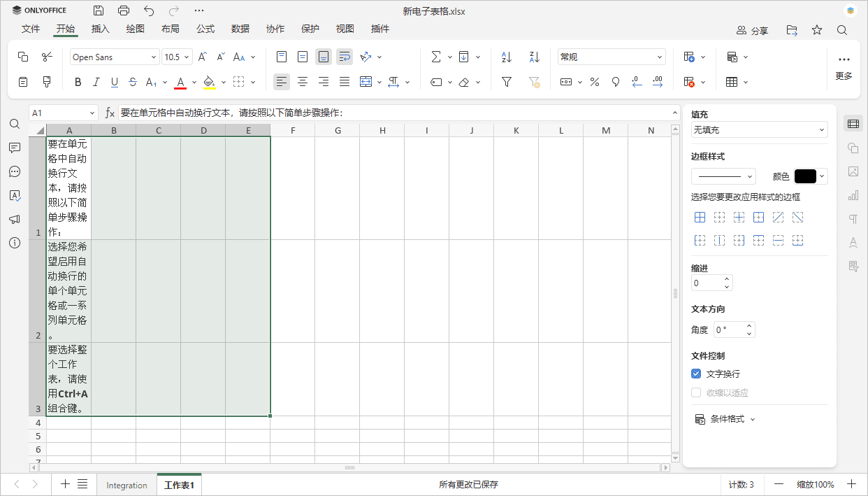This screenshot has height=496, width=868.
Task: Increase decimal places with the .00 icon
Action: point(658,82)
